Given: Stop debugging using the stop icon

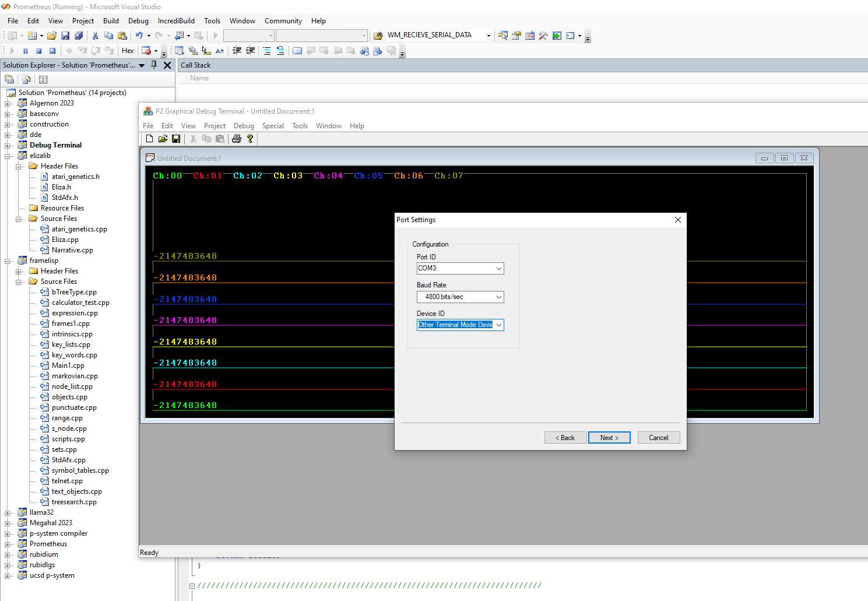Looking at the screenshot, I should click(38, 51).
